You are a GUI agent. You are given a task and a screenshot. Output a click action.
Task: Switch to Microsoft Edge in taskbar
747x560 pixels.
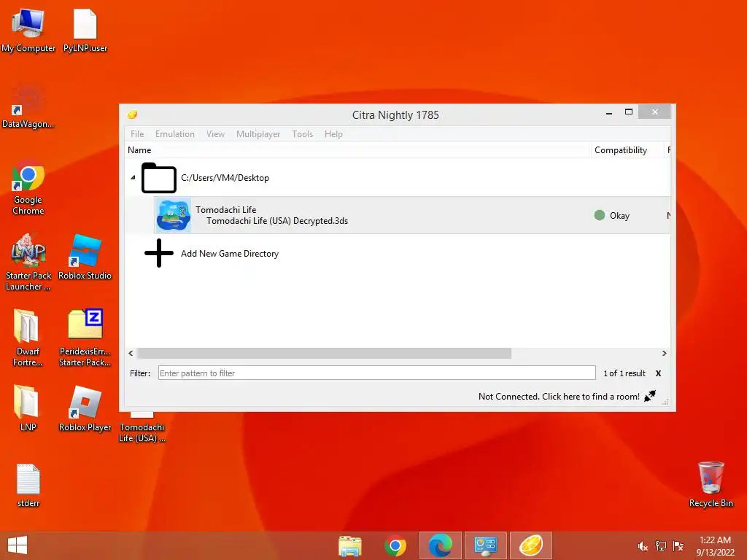point(440,545)
